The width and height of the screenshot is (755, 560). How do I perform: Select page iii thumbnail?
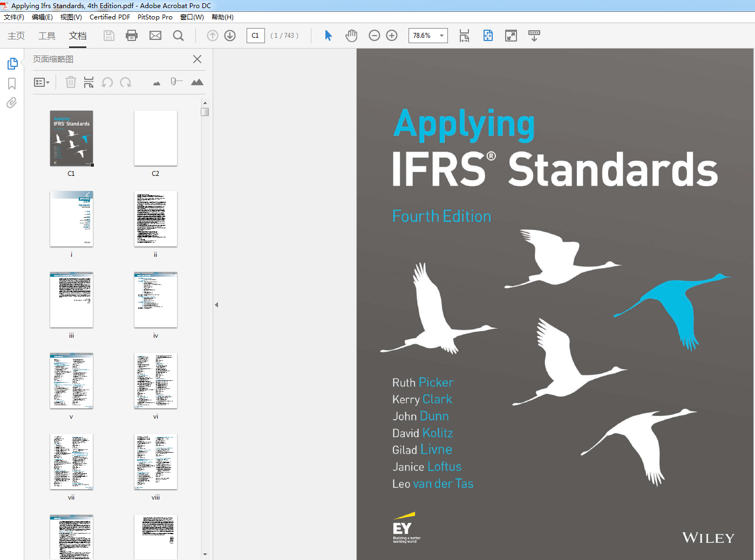pyautogui.click(x=71, y=300)
